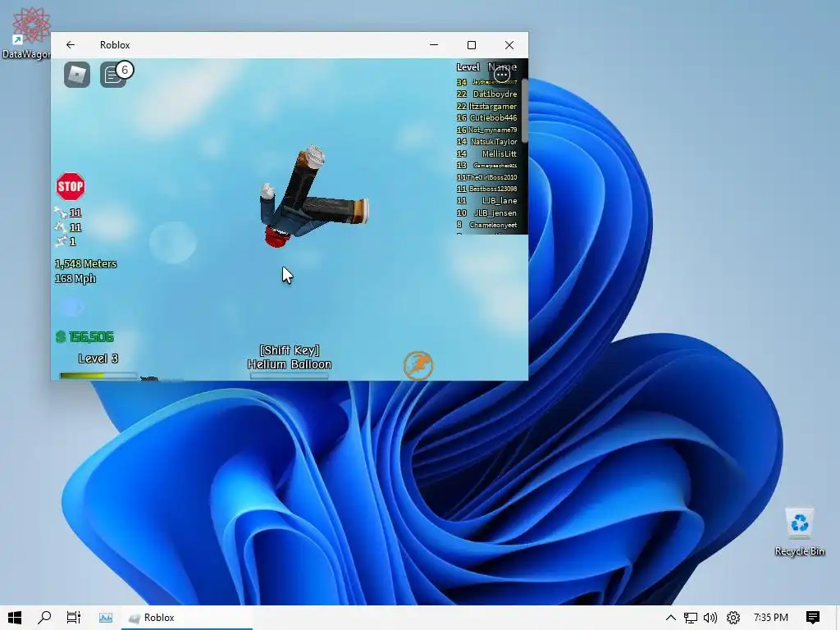Open the network icon in system tray
The image size is (840, 630).
tap(691, 618)
